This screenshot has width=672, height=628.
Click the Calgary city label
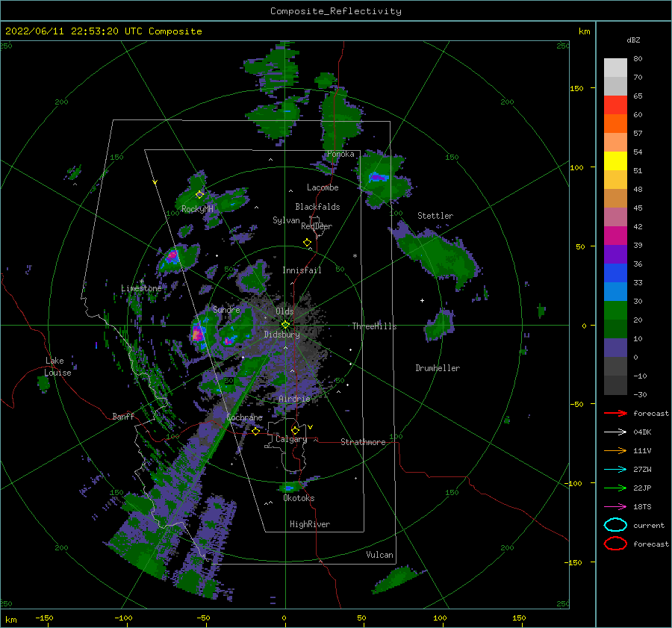(x=291, y=439)
